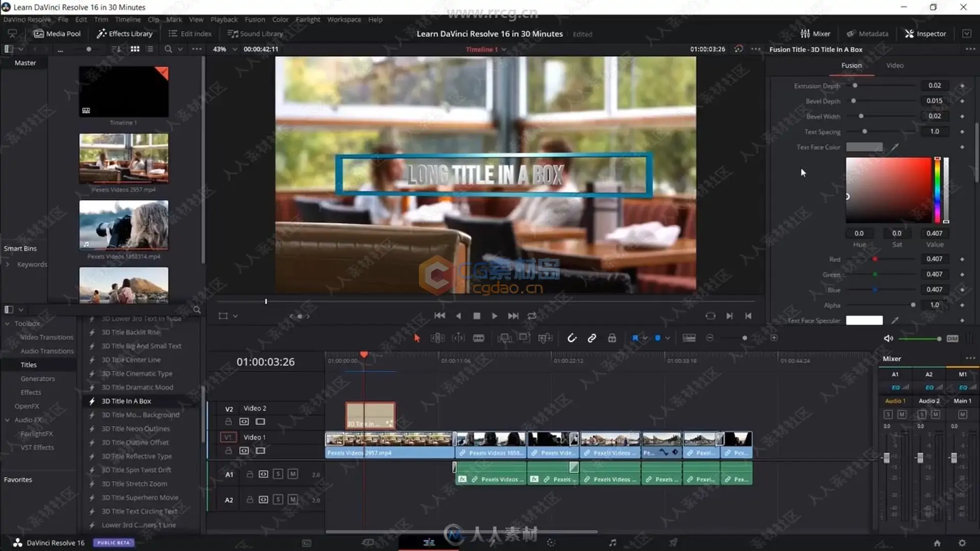Select the Pexels Videos 2957.mp4 thumbnail
The image size is (980, 551).
pyautogui.click(x=124, y=158)
